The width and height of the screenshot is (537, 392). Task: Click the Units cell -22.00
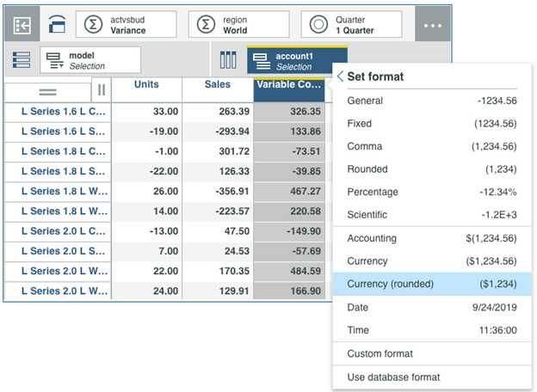tap(146, 171)
